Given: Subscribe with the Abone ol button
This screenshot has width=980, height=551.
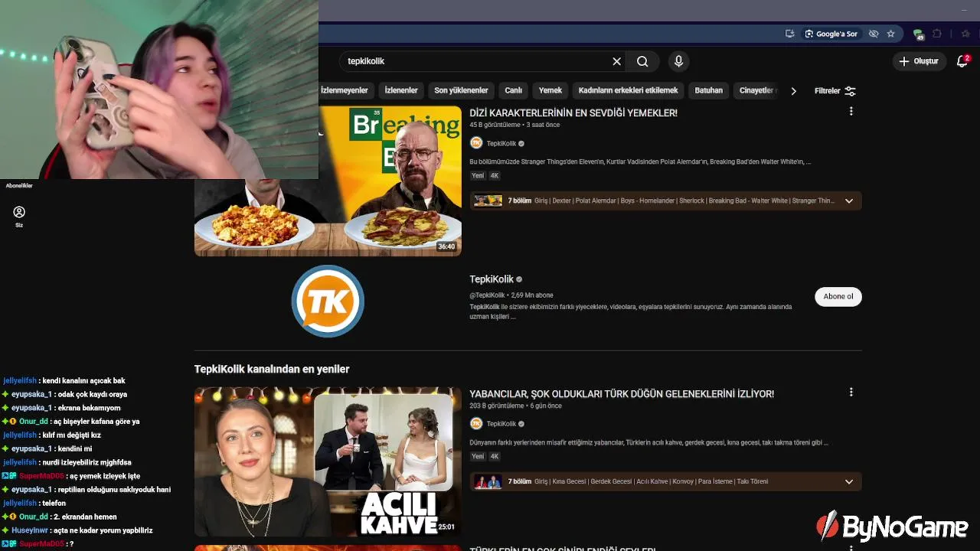Looking at the screenshot, I should [838, 296].
